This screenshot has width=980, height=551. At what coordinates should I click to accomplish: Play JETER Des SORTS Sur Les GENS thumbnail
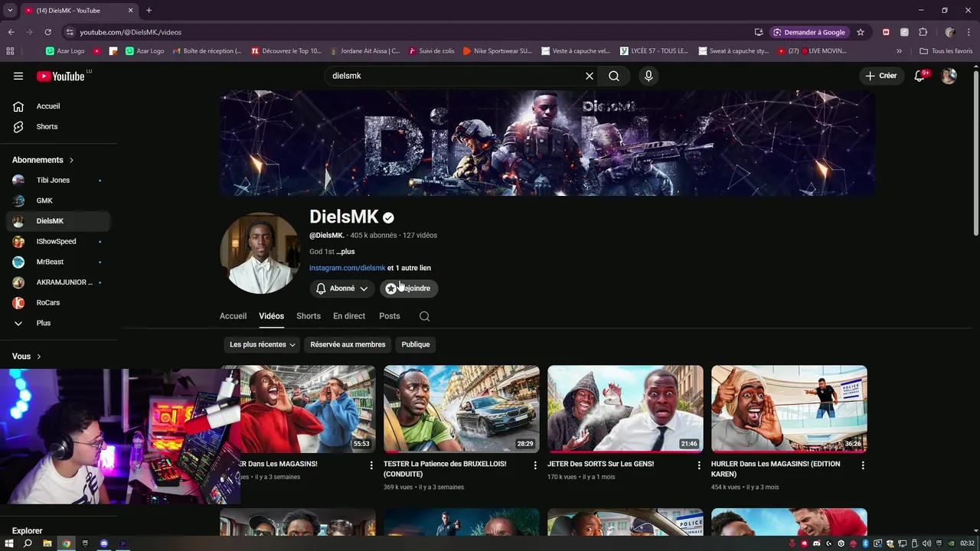pos(626,409)
